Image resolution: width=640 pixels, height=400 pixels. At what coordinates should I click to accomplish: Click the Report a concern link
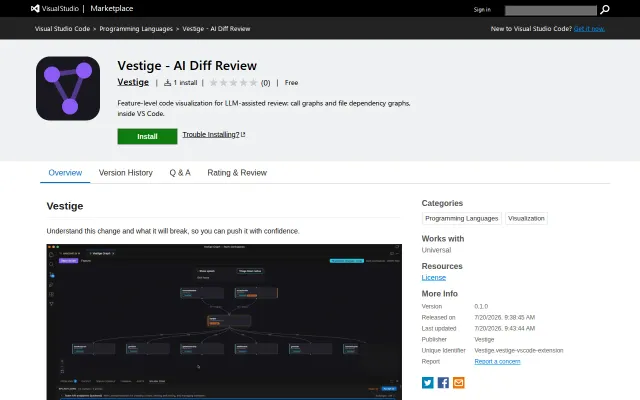pyautogui.click(x=497, y=362)
